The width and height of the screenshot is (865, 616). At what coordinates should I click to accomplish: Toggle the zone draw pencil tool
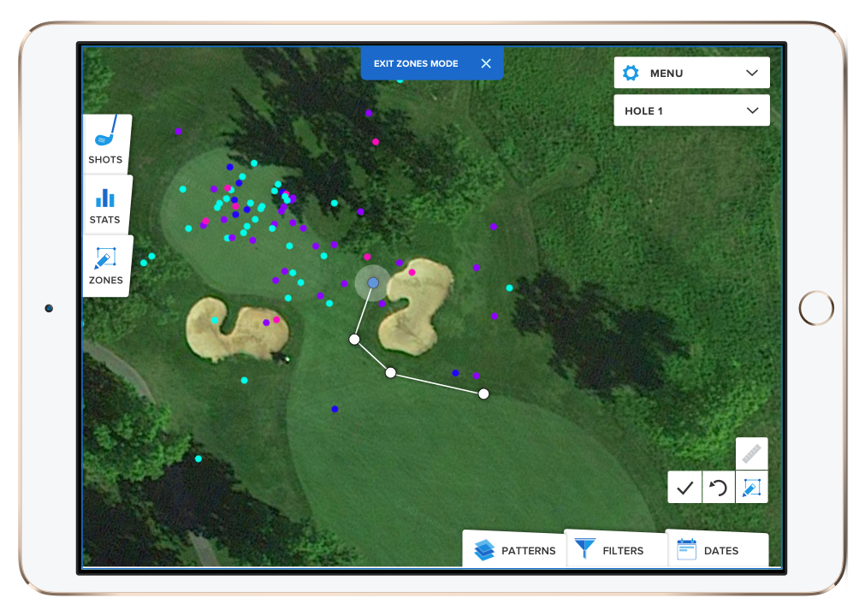[751, 488]
